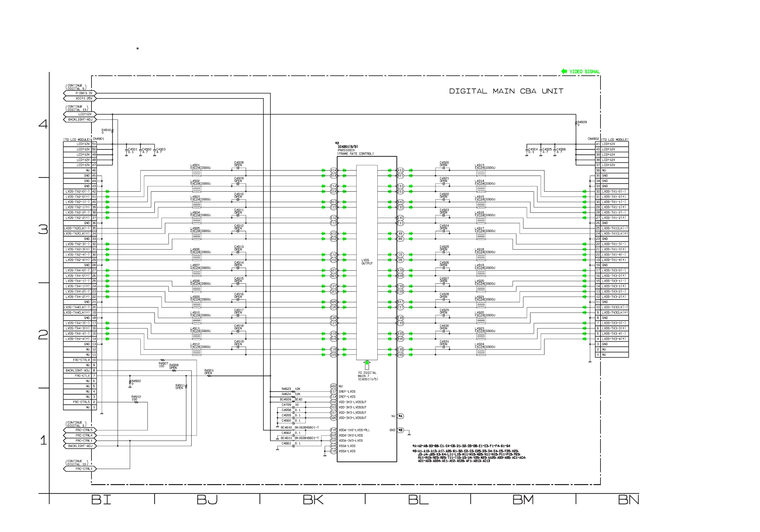Click the LVDS OUTPUT block label

(367, 262)
